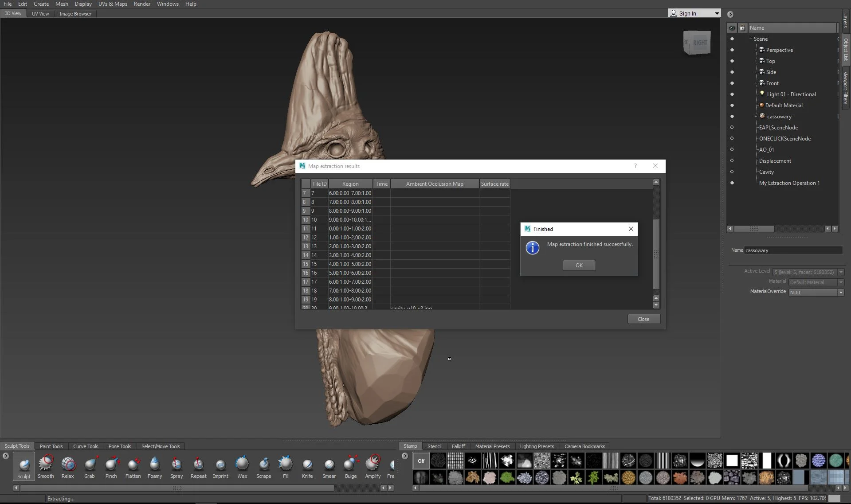The image size is (851, 504).
Task: Toggle visibility of cassowary object
Action: click(732, 117)
